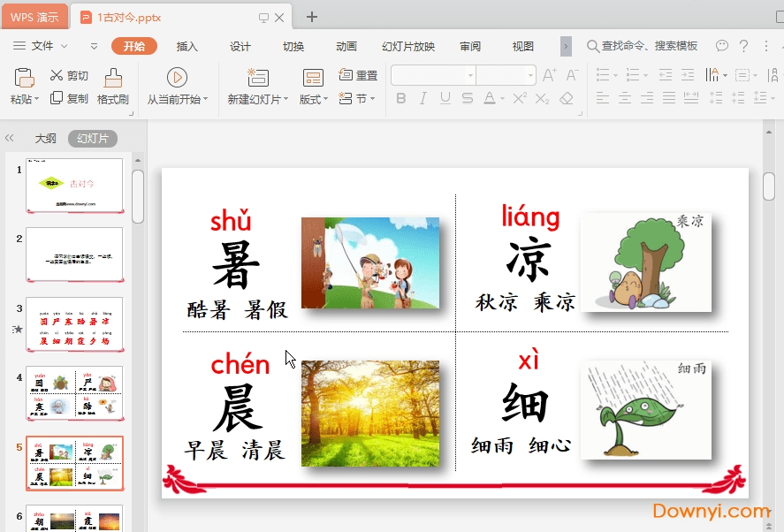Open the font color picker

[502, 98]
